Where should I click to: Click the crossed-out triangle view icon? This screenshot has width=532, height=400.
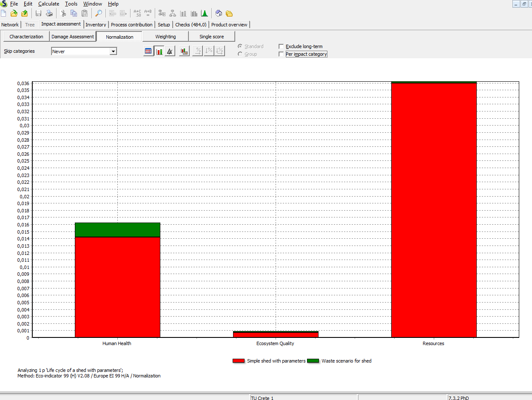[170, 51]
